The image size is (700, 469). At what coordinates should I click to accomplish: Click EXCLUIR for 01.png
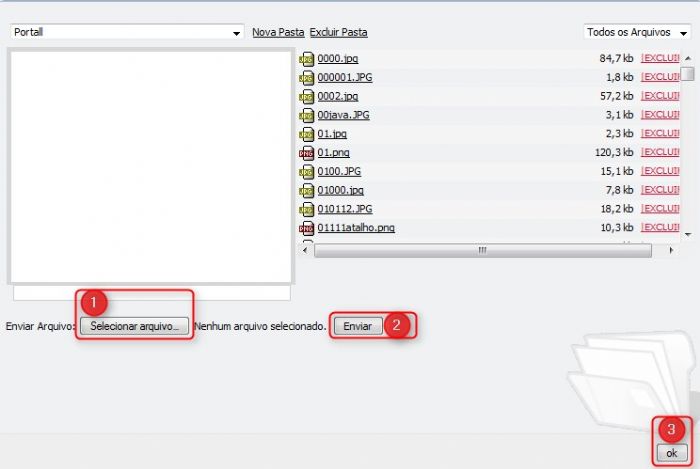point(660,152)
